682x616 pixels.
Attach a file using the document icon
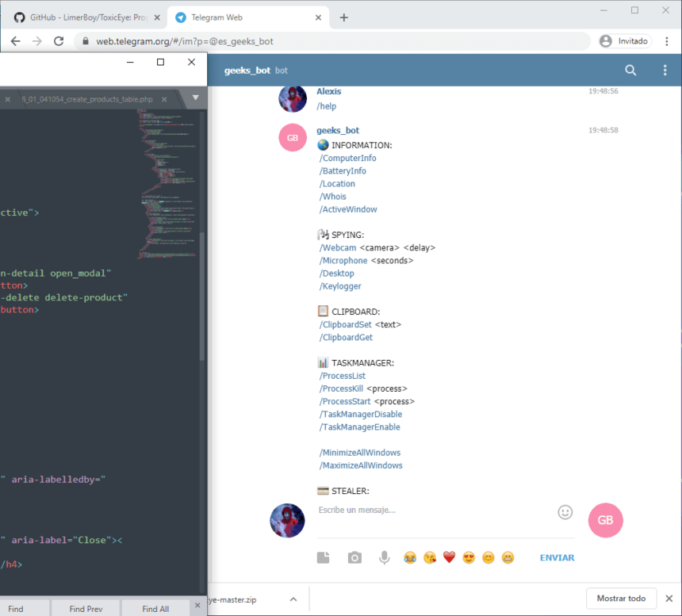point(323,557)
